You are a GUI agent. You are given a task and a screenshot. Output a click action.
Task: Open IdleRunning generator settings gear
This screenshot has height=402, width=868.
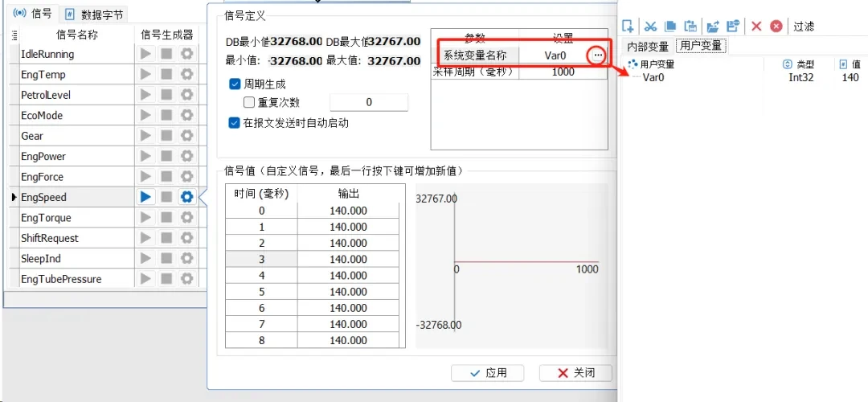click(x=187, y=54)
